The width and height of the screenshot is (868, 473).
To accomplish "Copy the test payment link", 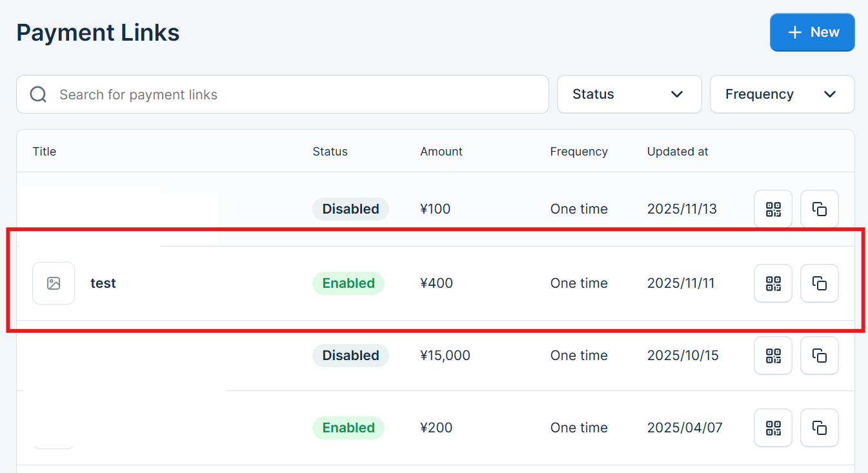I will click(819, 283).
